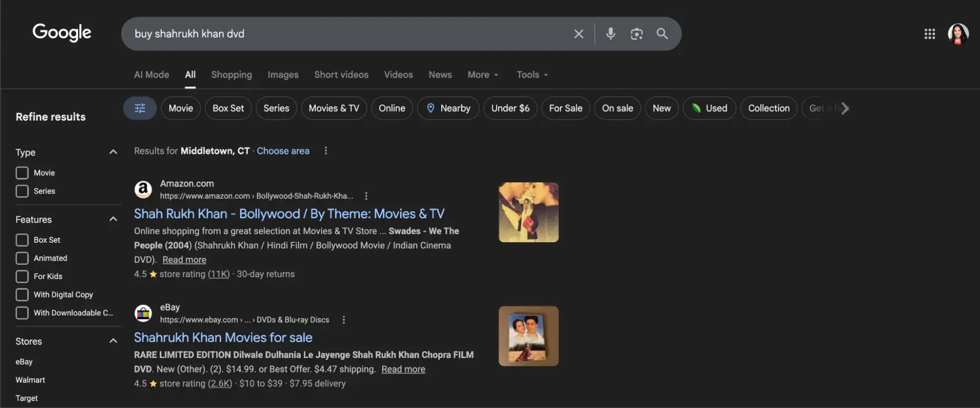Open Shah Rukh Khan Bollywood Amazon result

[289, 214]
